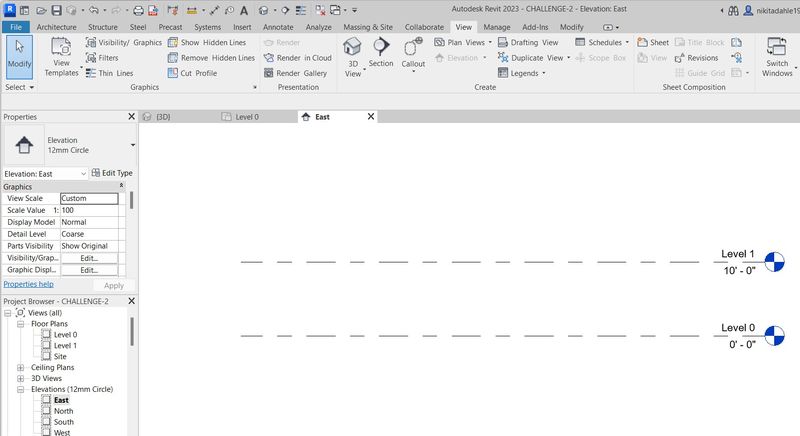The image size is (800, 436).
Task: Switch to the Architecture ribbon tab
Action: click(x=56, y=27)
